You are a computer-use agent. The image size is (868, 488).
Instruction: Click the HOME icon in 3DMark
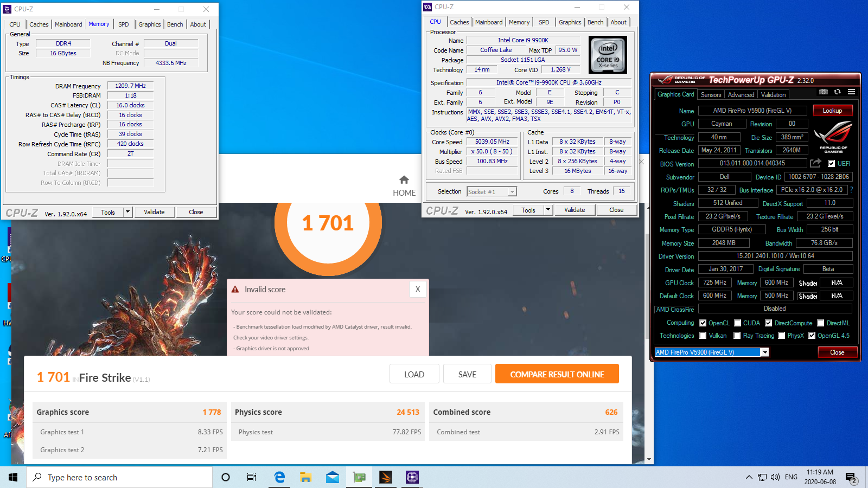(404, 180)
